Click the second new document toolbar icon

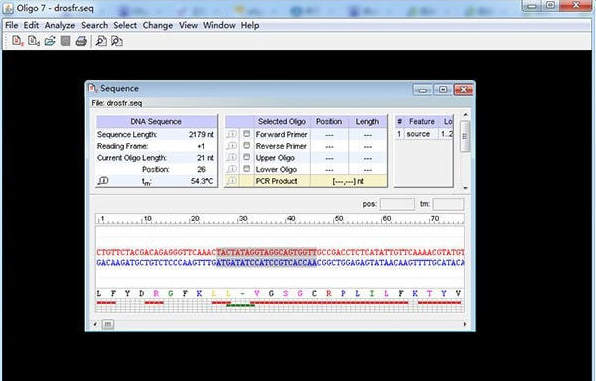(33, 41)
